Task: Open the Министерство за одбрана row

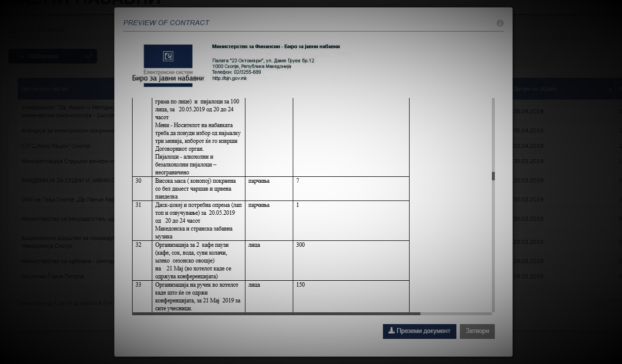Action: [x=67, y=261]
